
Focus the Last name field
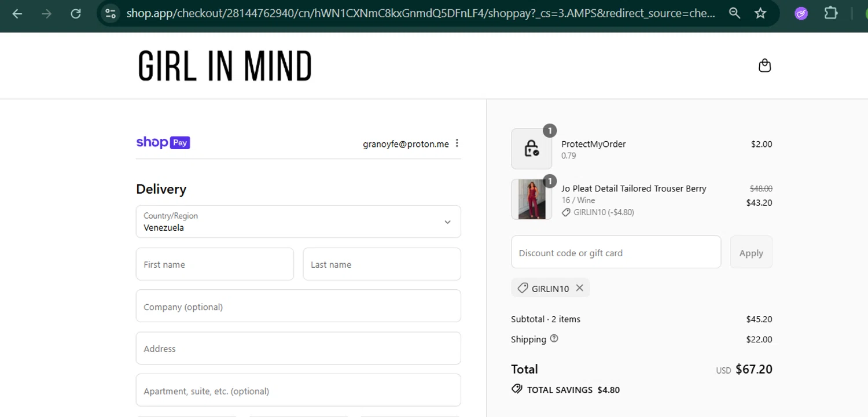click(382, 264)
